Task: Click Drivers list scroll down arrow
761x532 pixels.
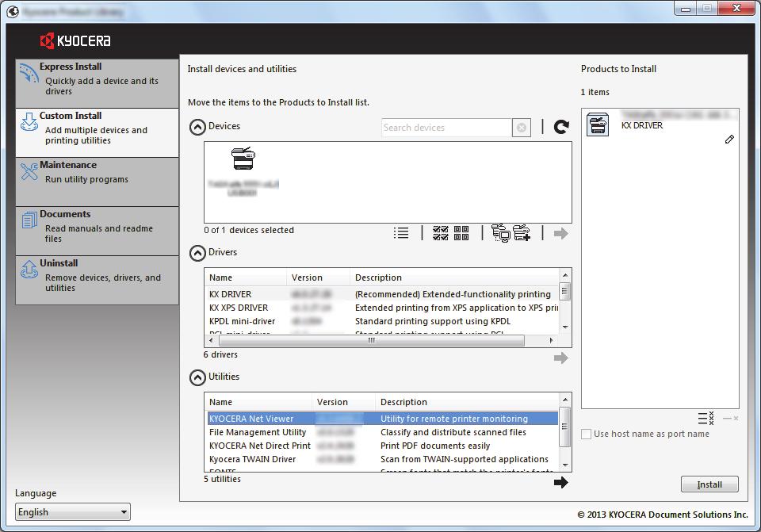Action: (x=565, y=327)
